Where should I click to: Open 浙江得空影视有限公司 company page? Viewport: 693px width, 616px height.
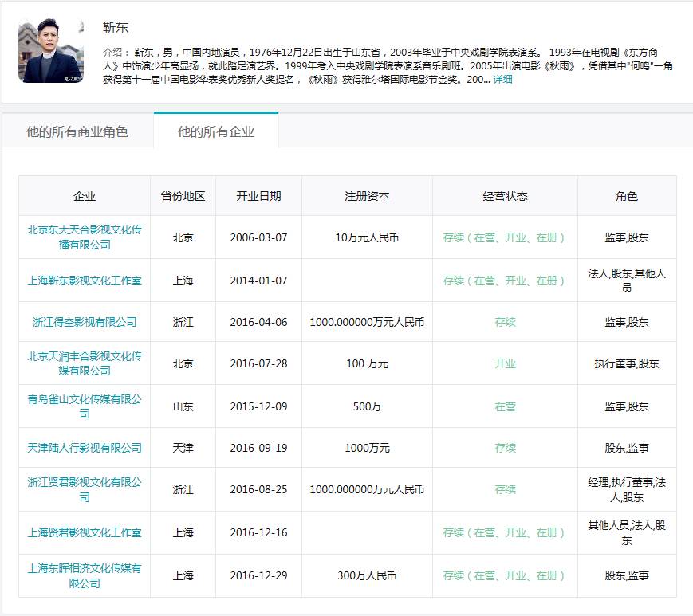click(x=85, y=322)
